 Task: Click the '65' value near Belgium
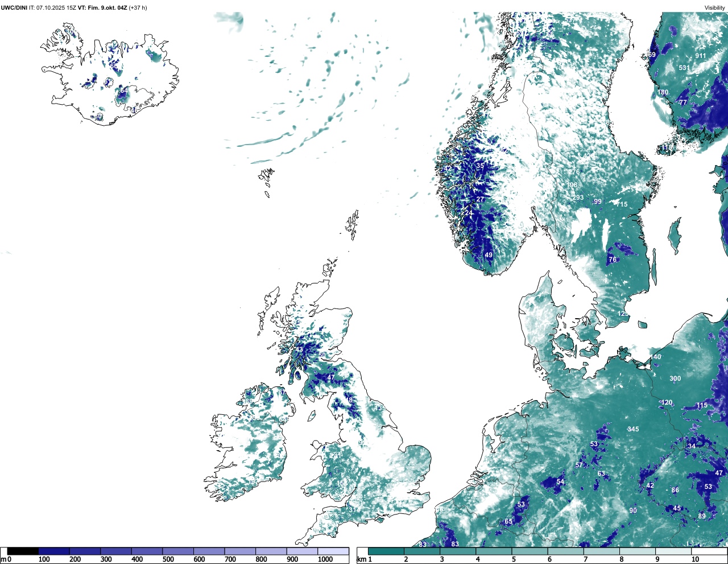[x=508, y=521]
